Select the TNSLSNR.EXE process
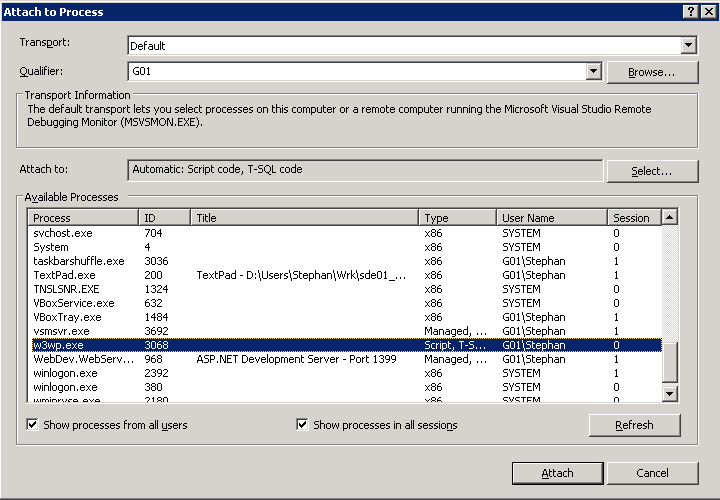The height and width of the screenshot is (500, 720). [345, 289]
